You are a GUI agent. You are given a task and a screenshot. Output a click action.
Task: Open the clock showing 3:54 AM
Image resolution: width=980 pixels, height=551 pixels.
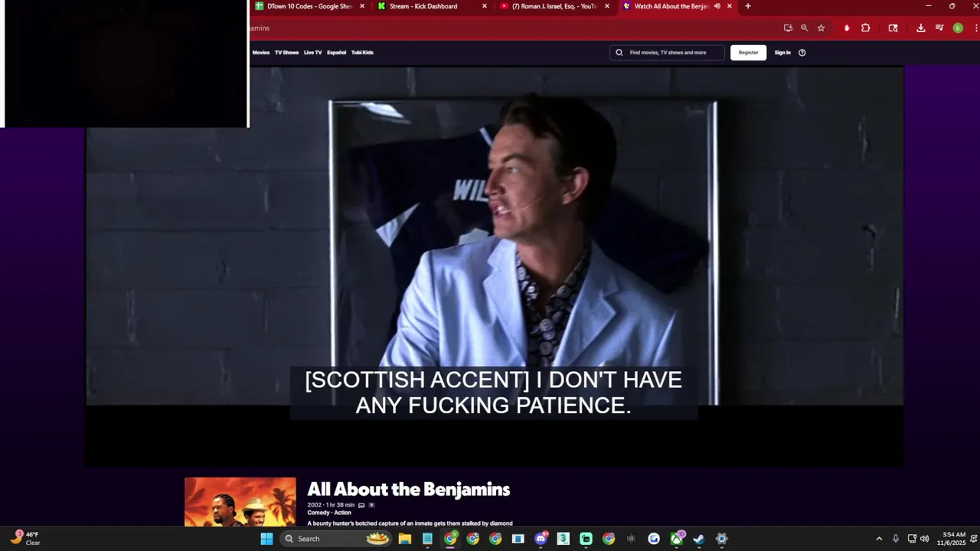(x=950, y=539)
